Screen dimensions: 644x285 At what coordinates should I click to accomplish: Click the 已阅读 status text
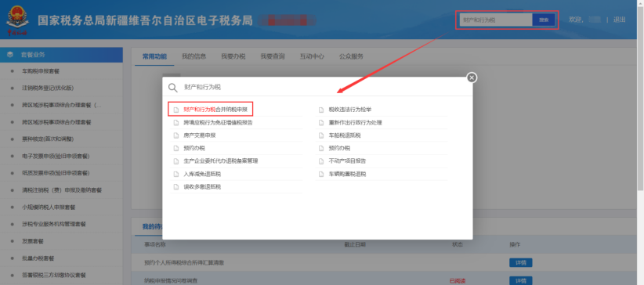click(x=458, y=281)
